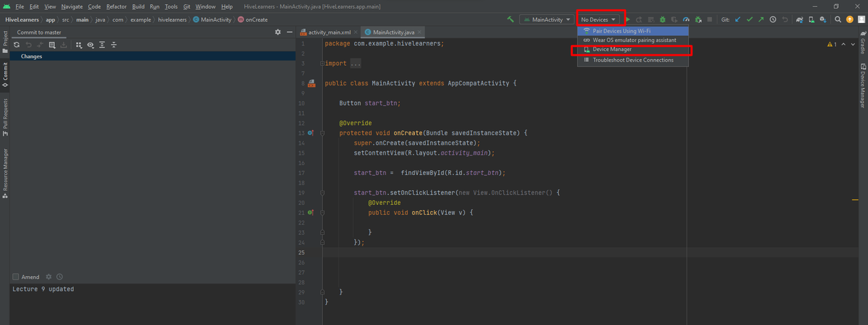
Task: Click the class gutter icon beside MainActivity declaration
Action: (x=311, y=83)
